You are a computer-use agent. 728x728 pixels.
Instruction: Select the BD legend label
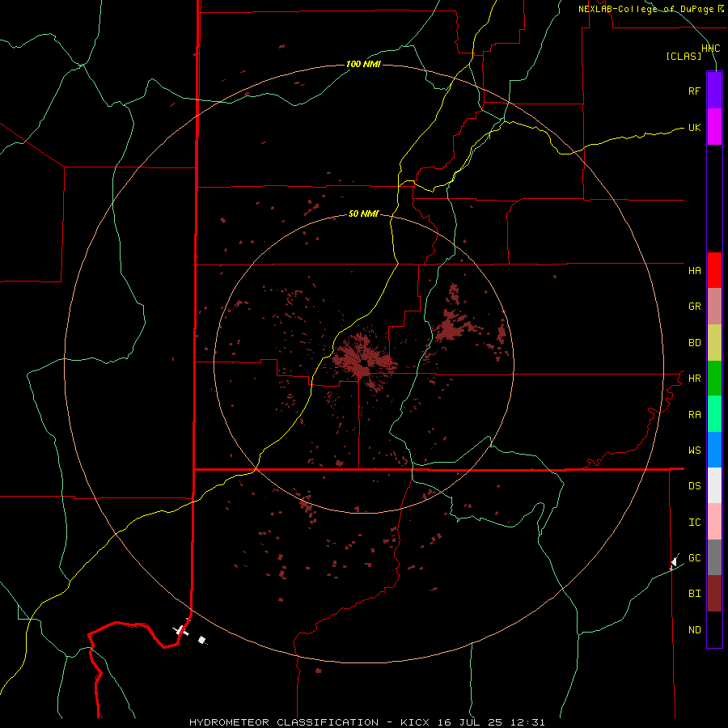coord(694,343)
